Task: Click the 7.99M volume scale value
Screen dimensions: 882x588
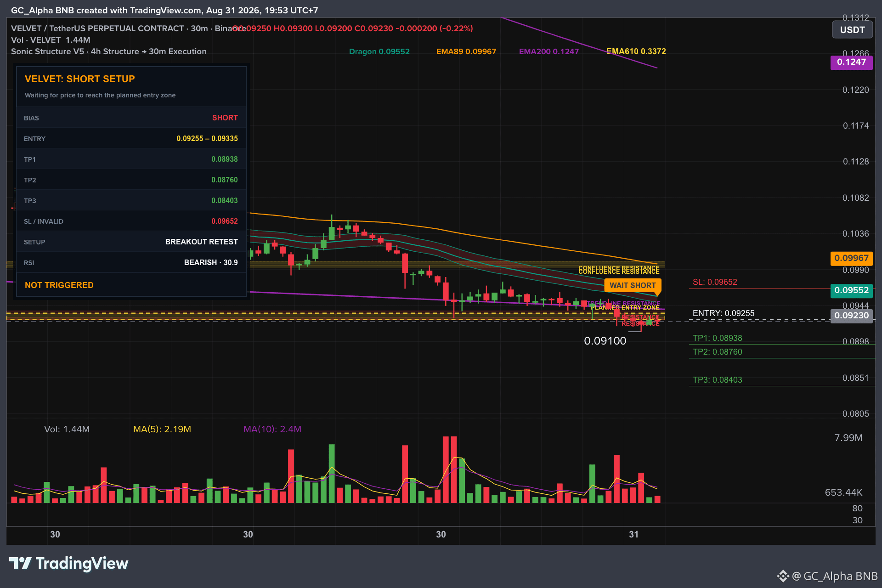Action: tap(848, 438)
